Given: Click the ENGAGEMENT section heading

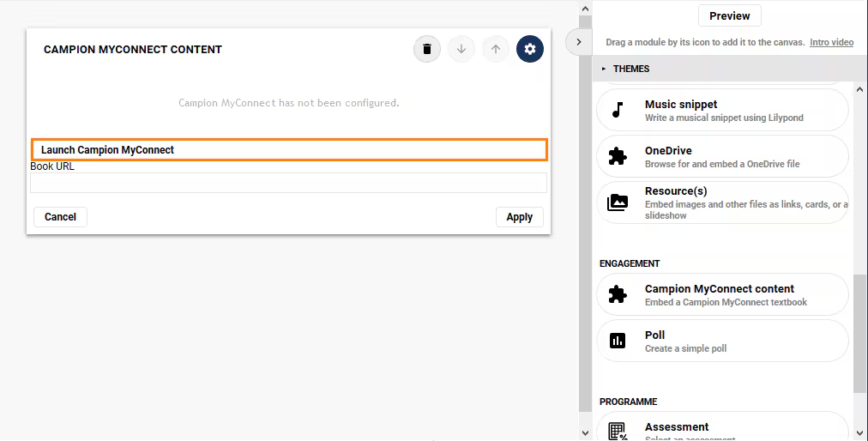Looking at the screenshot, I should (x=630, y=263).
